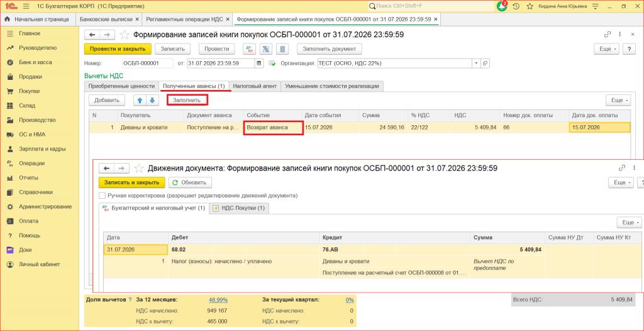Go to Начальная страница tab
Image resolution: width=644 pixels, height=331 pixels.
click(x=38, y=19)
